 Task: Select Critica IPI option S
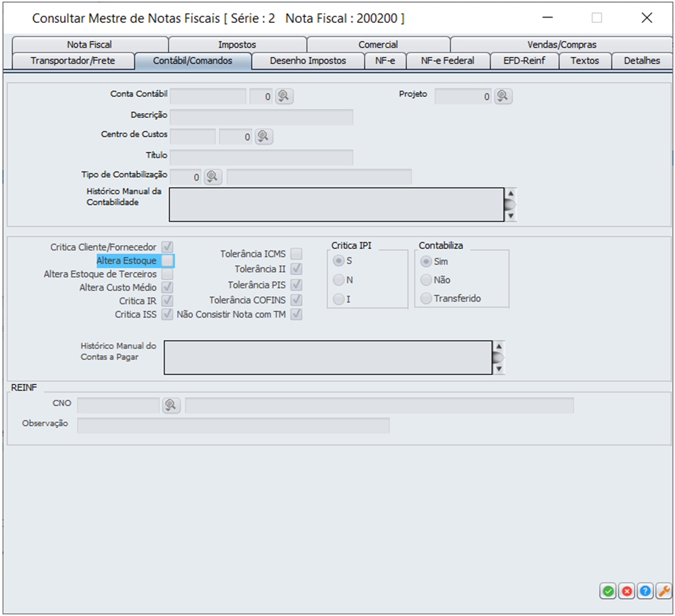[339, 260]
